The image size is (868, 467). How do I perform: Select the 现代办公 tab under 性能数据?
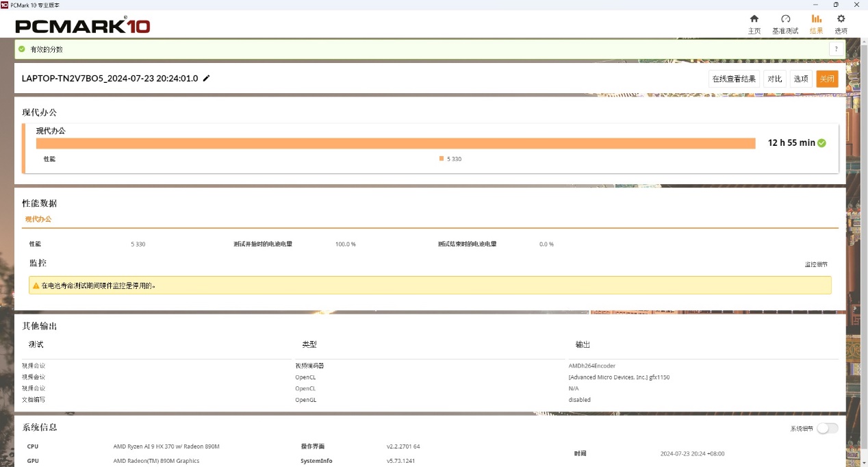point(38,219)
